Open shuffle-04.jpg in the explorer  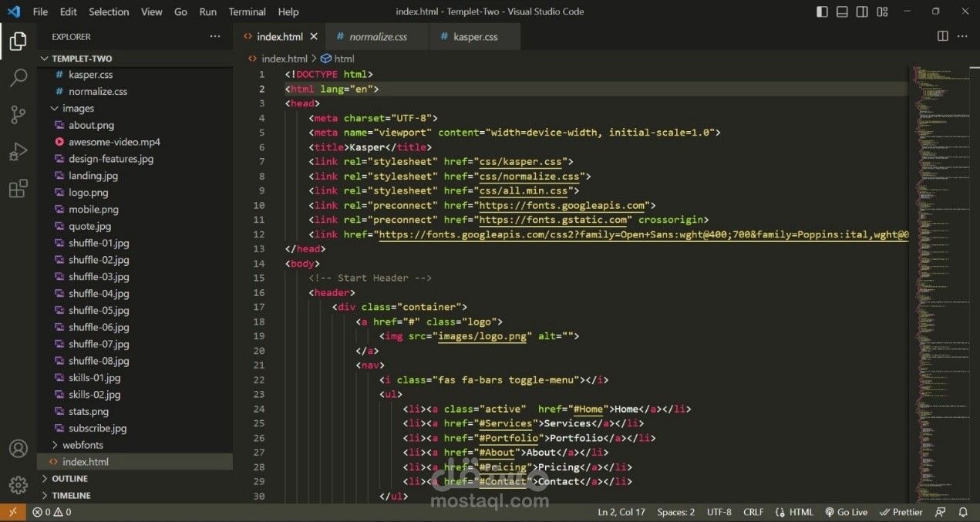point(135,294)
